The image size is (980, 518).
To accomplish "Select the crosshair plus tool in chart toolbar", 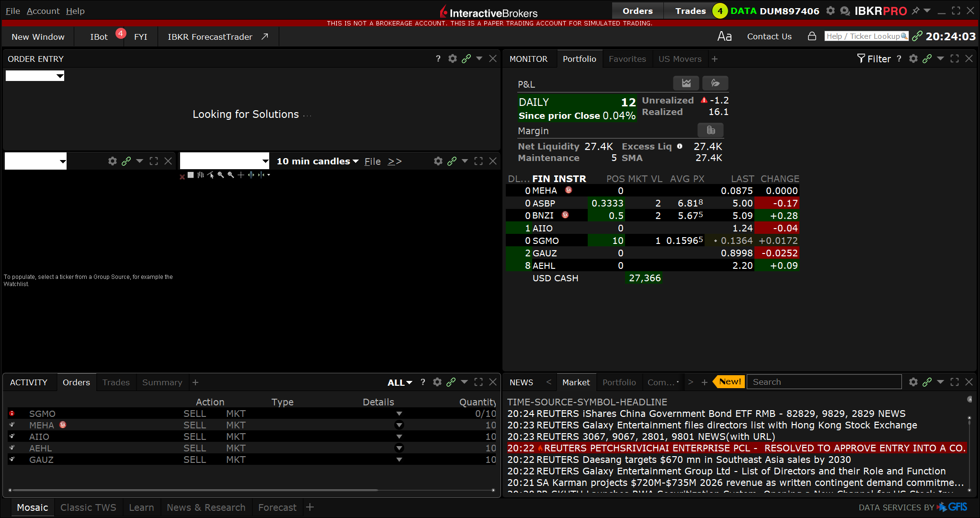I will point(240,175).
